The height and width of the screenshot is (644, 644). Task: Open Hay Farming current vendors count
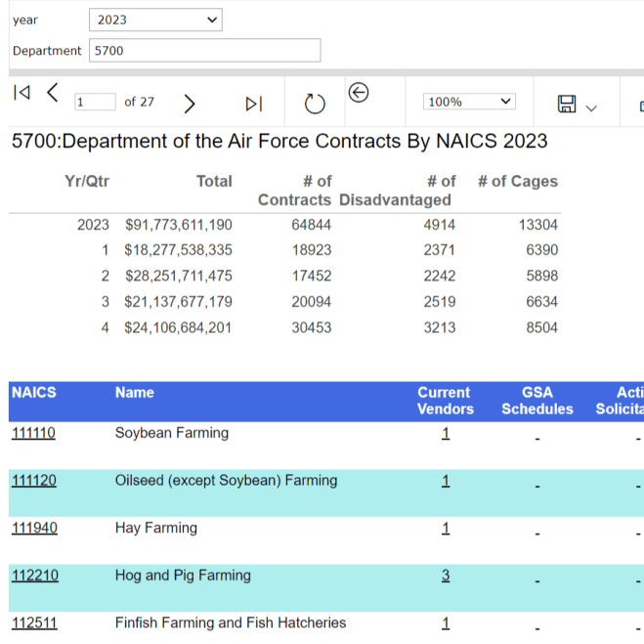[446, 528]
